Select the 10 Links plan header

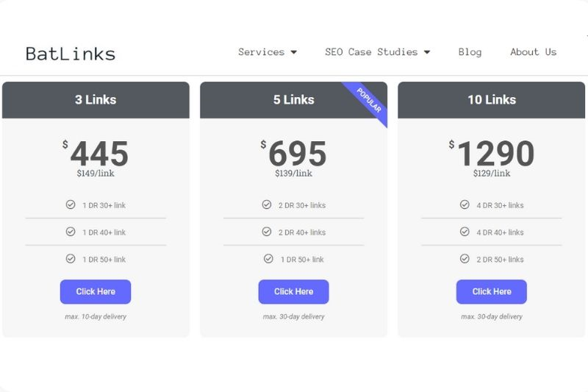[492, 100]
